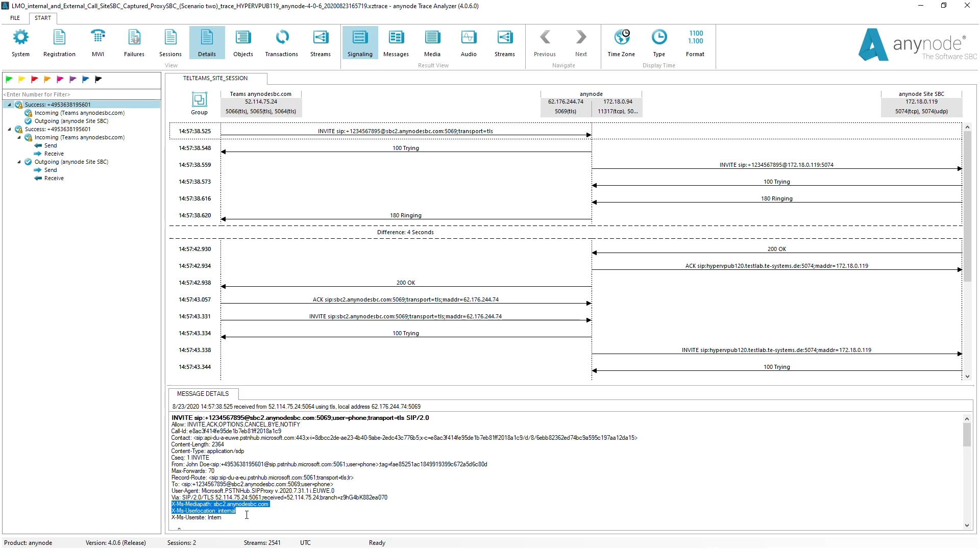
Task: Select the red flag filter
Action: pos(34,79)
